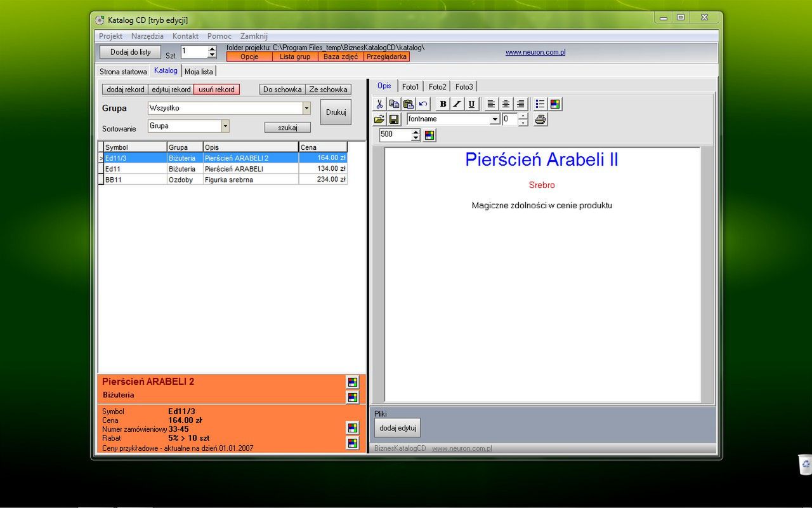Screen dimensions: 812x508
Task: Open the Projekt menu
Action: (111, 36)
